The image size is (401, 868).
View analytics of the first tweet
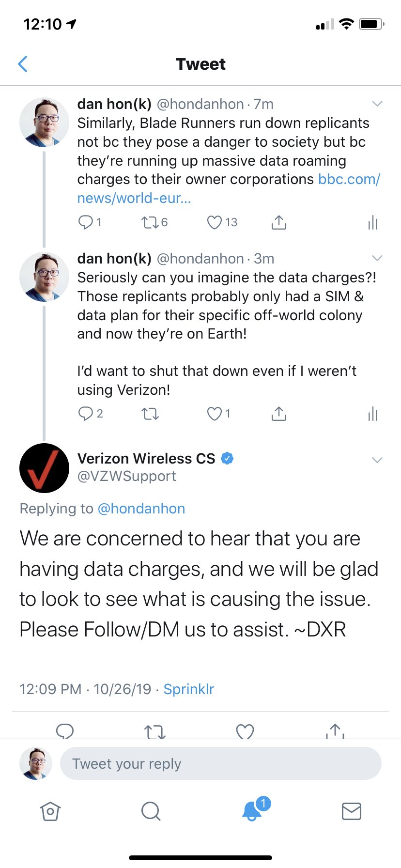[372, 223]
